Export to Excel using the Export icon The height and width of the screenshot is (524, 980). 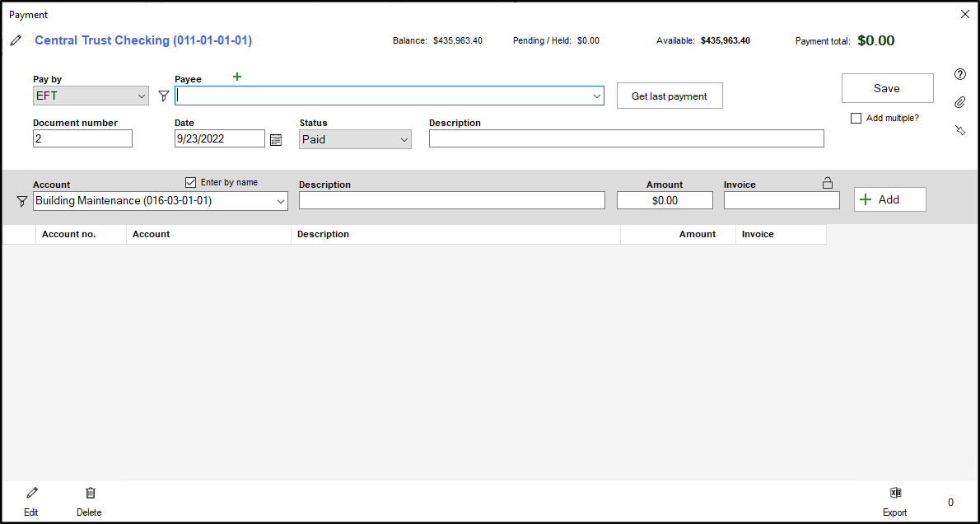(x=895, y=494)
